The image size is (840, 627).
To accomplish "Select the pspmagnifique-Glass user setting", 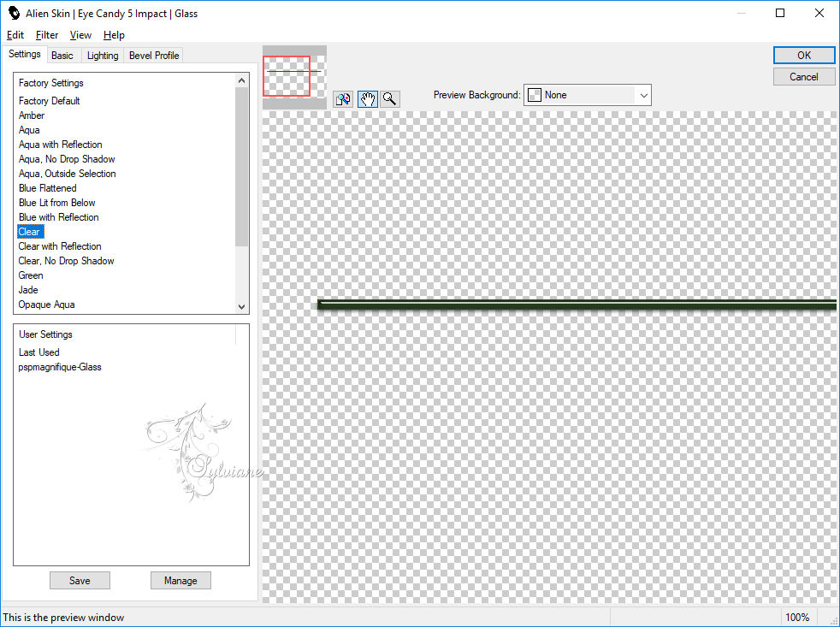I will (x=60, y=367).
